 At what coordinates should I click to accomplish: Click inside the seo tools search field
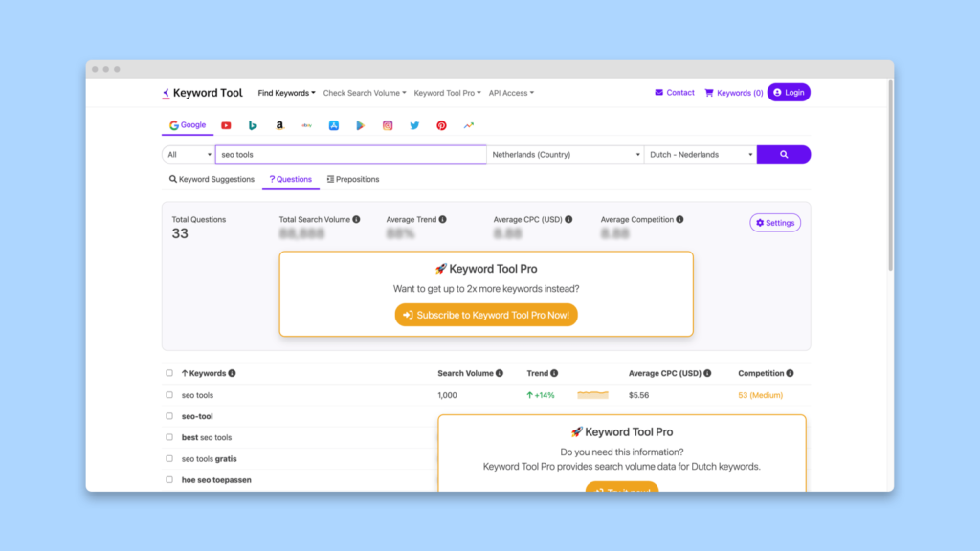350,154
